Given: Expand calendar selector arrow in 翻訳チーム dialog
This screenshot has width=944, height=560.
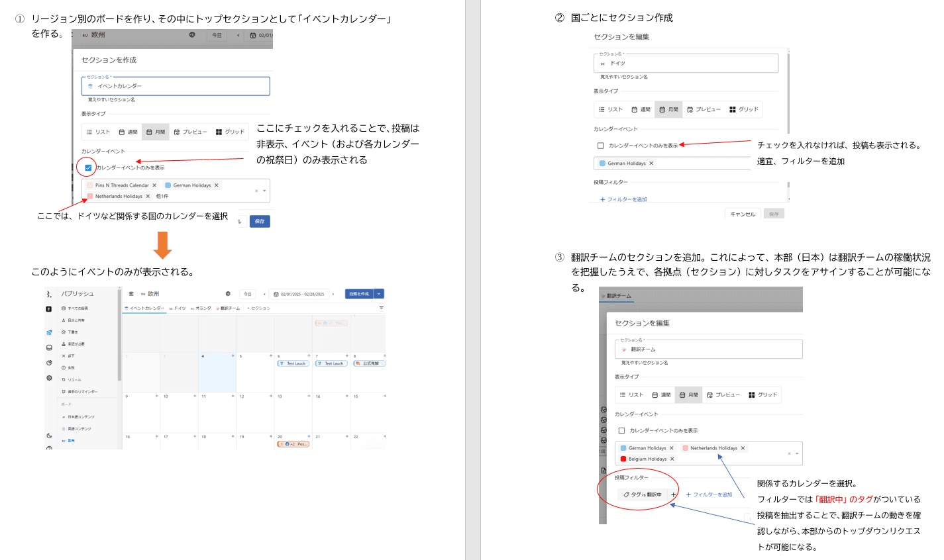Looking at the screenshot, I should coord(797,453).
